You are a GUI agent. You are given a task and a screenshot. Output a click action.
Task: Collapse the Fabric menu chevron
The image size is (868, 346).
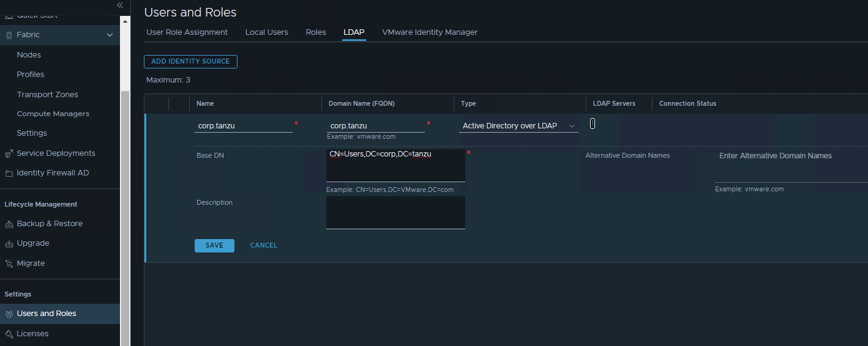(110, 35)
